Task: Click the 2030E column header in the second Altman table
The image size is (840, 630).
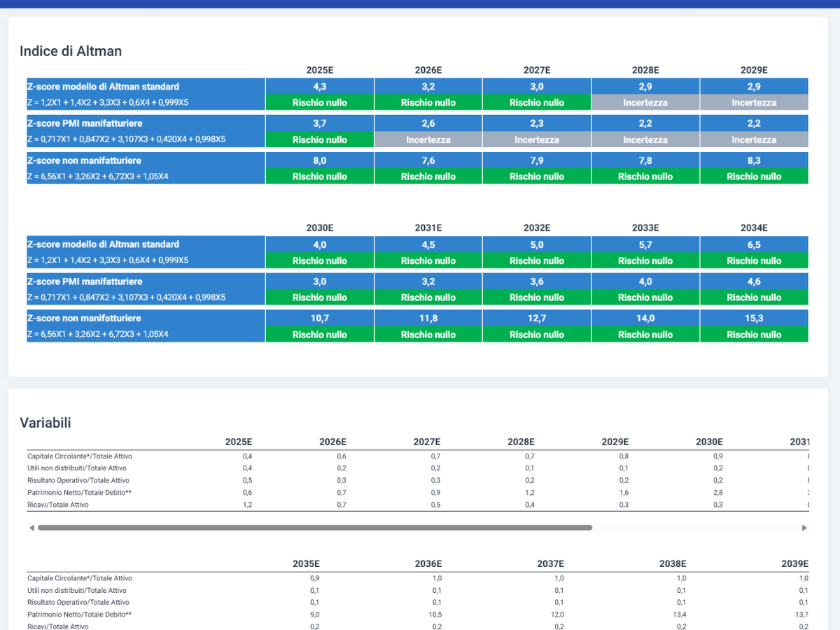Action: [x=320, y=227]
